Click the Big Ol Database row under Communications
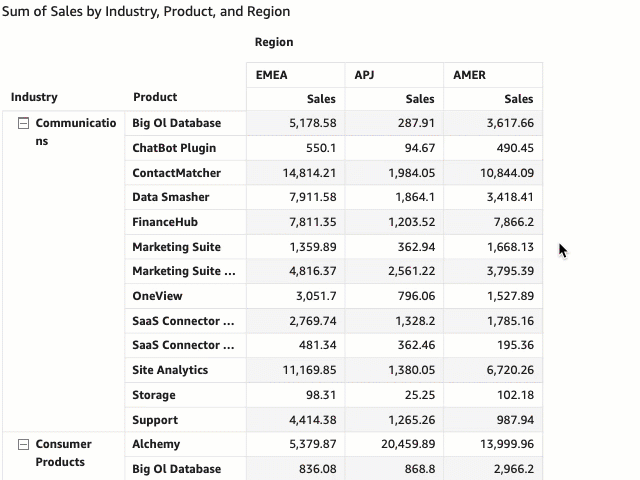This screenshot has width=640, height=480. 176,123
